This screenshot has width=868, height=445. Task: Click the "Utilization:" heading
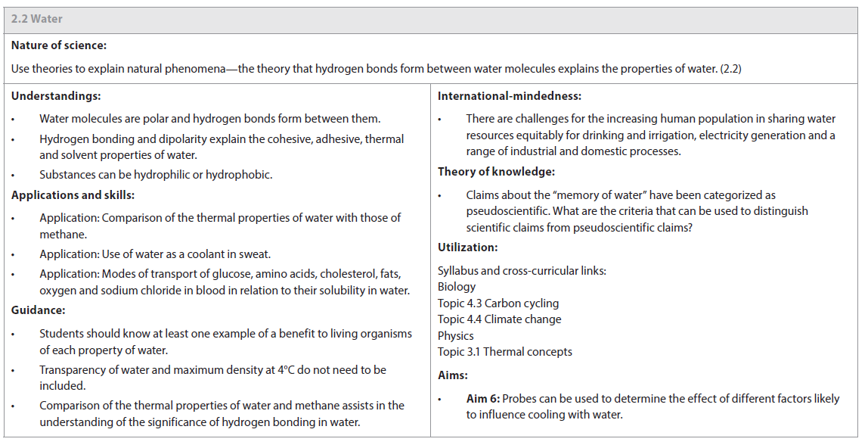[467, 247]
